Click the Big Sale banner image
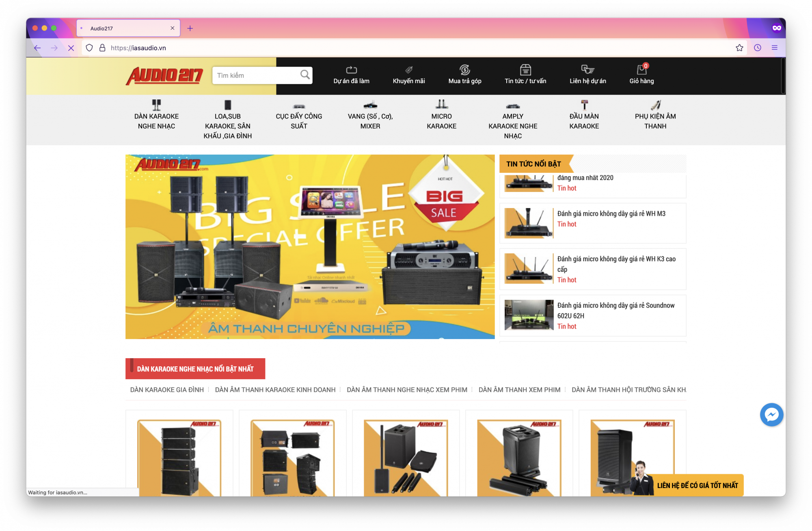The image size is (812, 531). pyautogui.click(x=310, y=247)
